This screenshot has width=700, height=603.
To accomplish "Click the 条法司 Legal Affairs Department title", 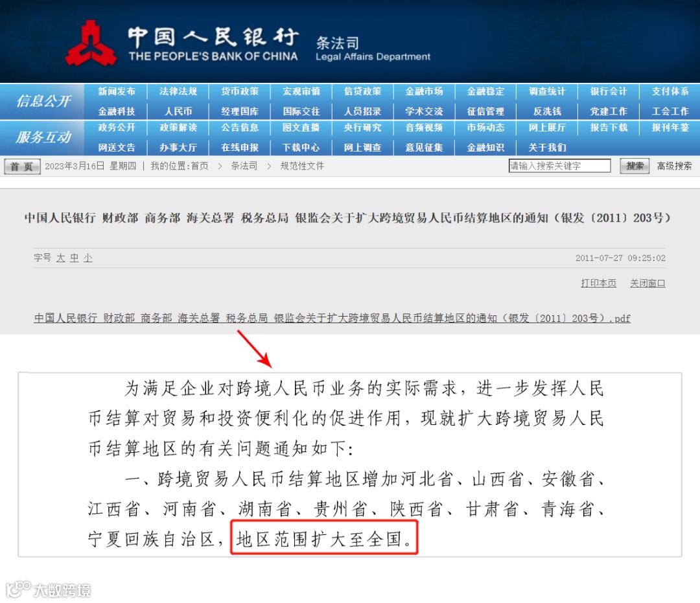I will pos(373,49).
